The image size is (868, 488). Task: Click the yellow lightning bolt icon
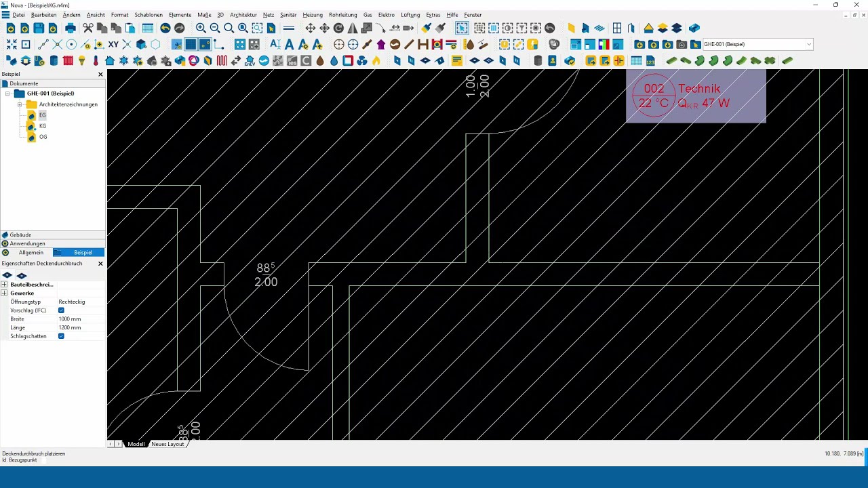(532, 44)
